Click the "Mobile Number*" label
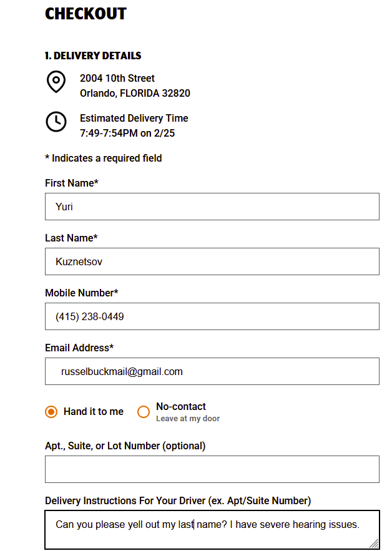This screenshot has width=392, height=551. coord(82,293)
